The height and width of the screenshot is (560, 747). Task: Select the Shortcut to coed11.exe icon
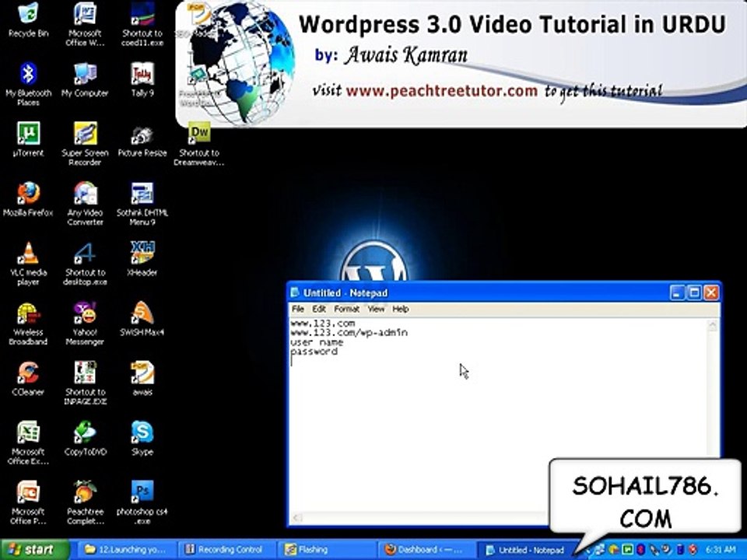coord(142,23)
